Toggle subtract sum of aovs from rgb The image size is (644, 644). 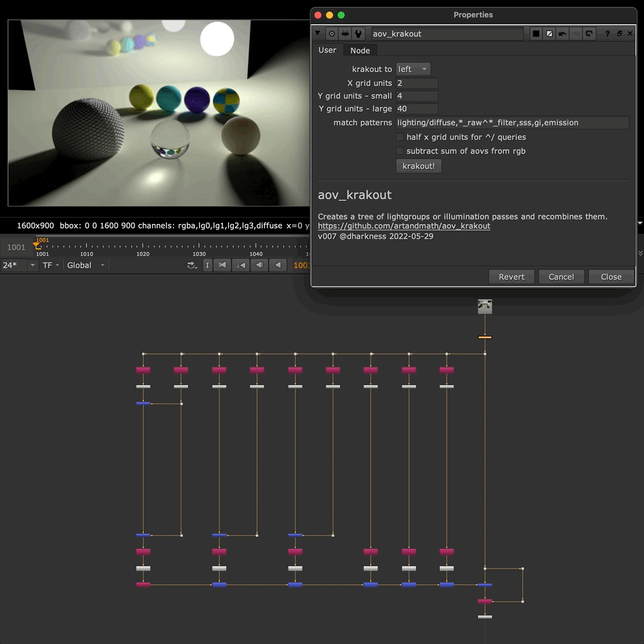click(x=400, y=151)
